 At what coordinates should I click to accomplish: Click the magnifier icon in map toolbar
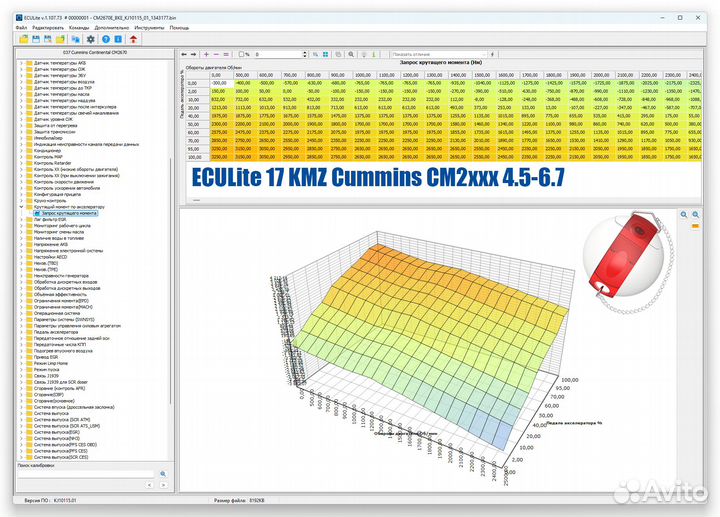click(x=351, y=54)
